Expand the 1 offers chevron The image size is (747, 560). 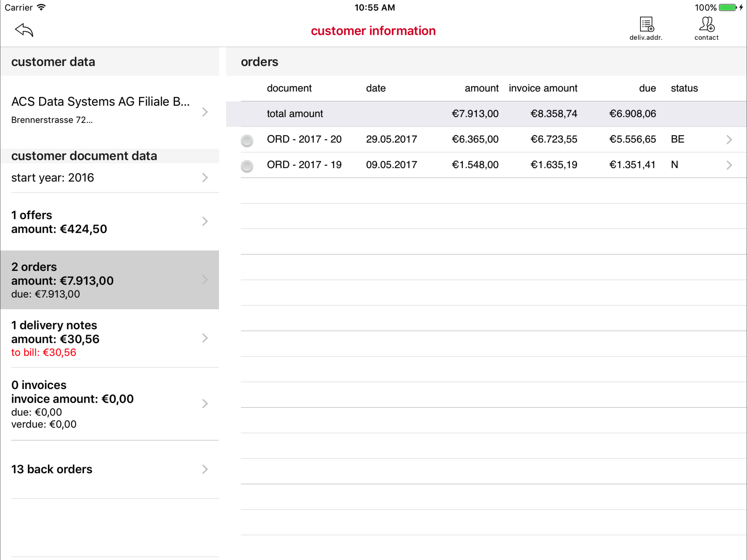pyautogui.click(x=205, y=221)
